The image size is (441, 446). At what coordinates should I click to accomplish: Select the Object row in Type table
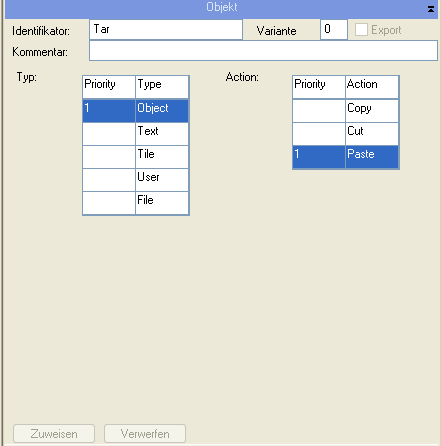[136, 111]
